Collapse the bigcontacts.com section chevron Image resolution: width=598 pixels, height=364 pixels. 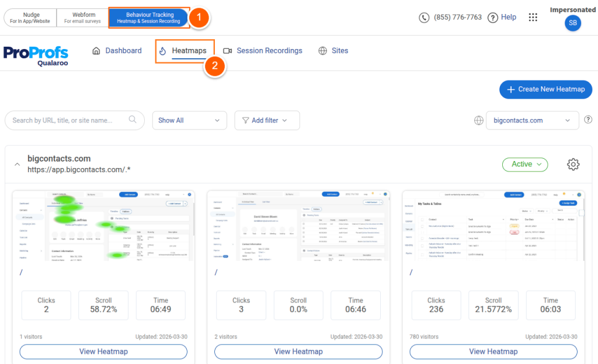click(17, 164)
